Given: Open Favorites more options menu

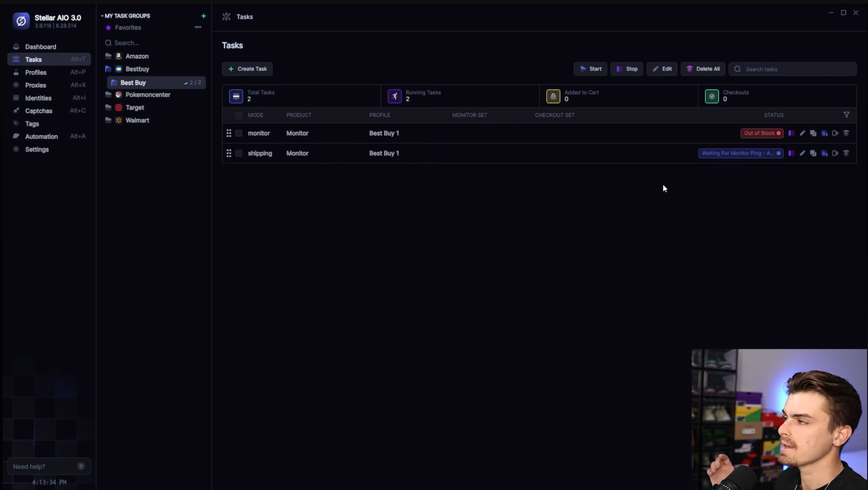Looking at the screenshot, I should (x=198, y=27).
